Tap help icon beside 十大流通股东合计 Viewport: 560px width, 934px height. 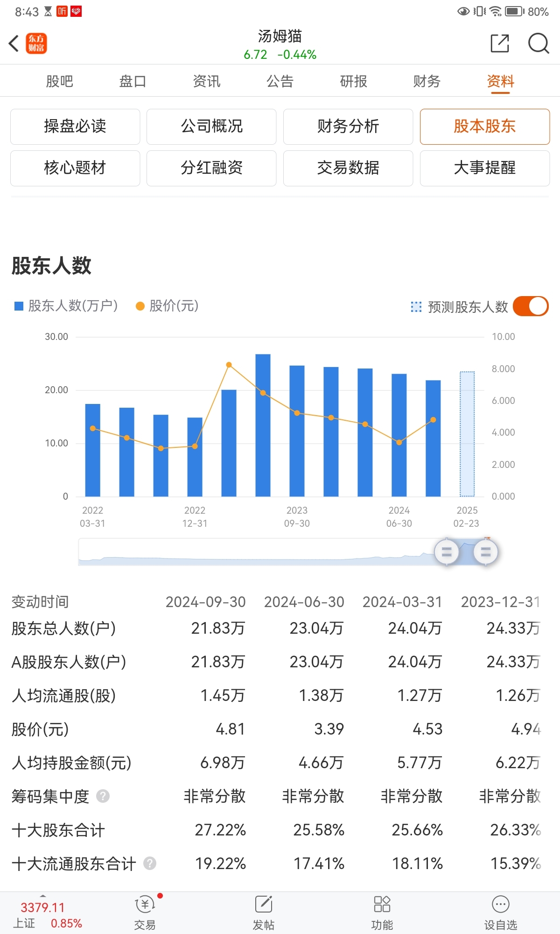pos(150,863)
